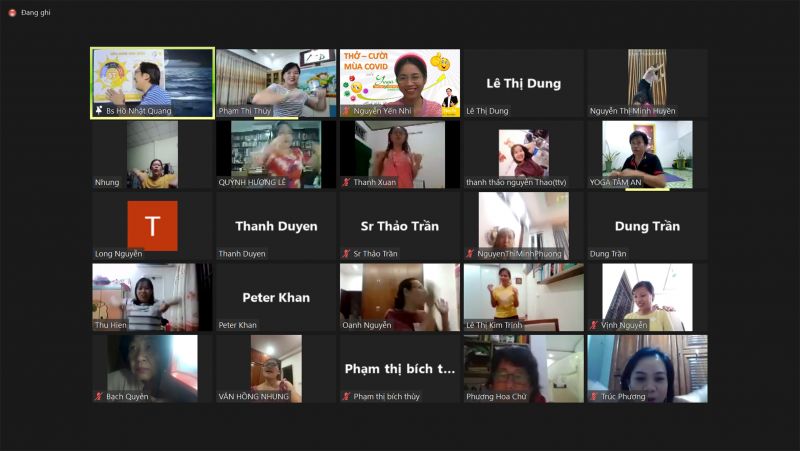Click muted mic icon by NguyenThiMinhPhuong
Viewport: 800px width, 451px height.
pyautogui.click(x=470, y=254)
